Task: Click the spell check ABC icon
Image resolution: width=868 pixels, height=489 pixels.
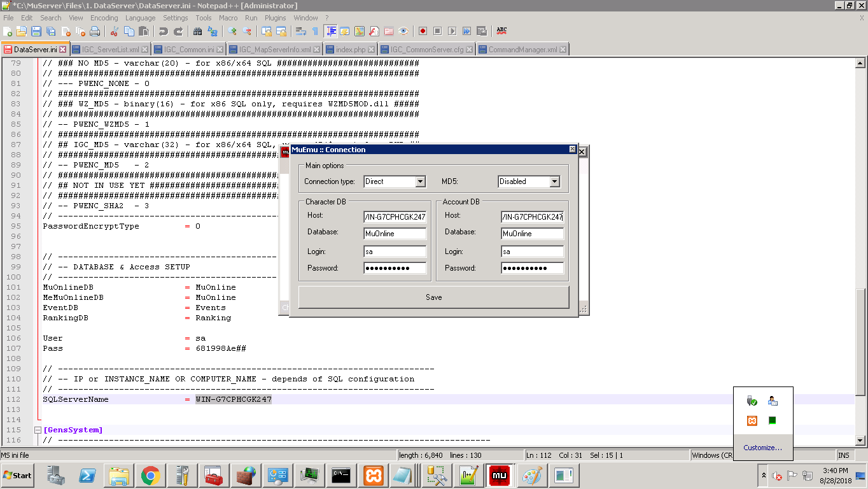Action: [501, 31]
